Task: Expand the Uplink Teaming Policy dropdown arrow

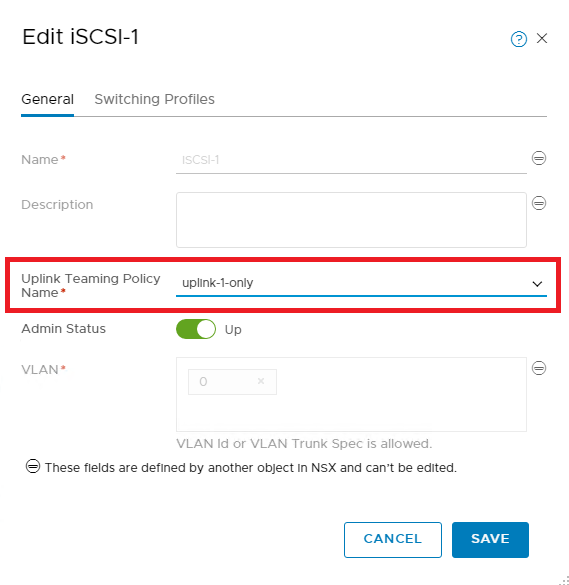Action: (537, 284)
